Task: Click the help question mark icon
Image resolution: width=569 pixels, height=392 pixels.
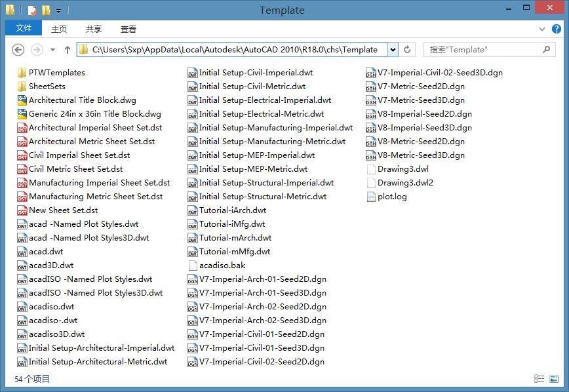Action: (x=557, y=29)
